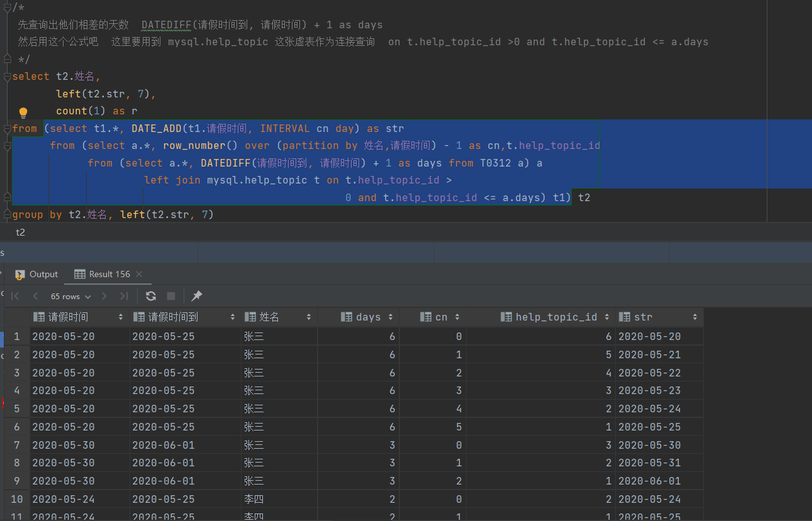The width and height of the screenshot is (812, 521).
Task: Click the 张三 name cell in row 1
Action: [x=279, y=336]
